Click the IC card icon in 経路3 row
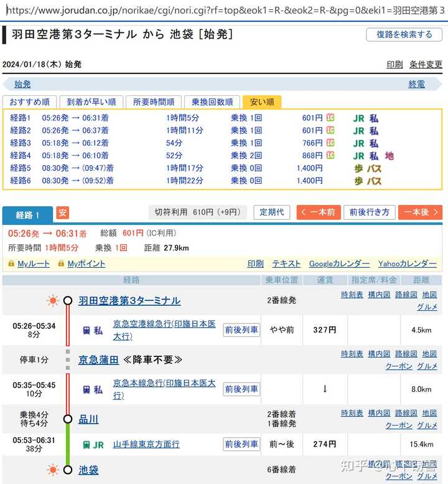This screenshot has height=484, width=448. coord(330,143)
